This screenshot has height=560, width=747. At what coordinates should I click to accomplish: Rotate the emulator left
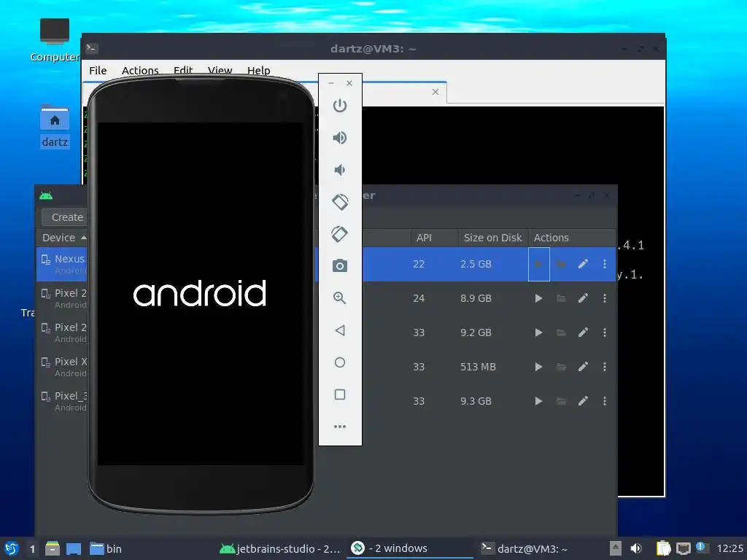[x=340, y=202]
